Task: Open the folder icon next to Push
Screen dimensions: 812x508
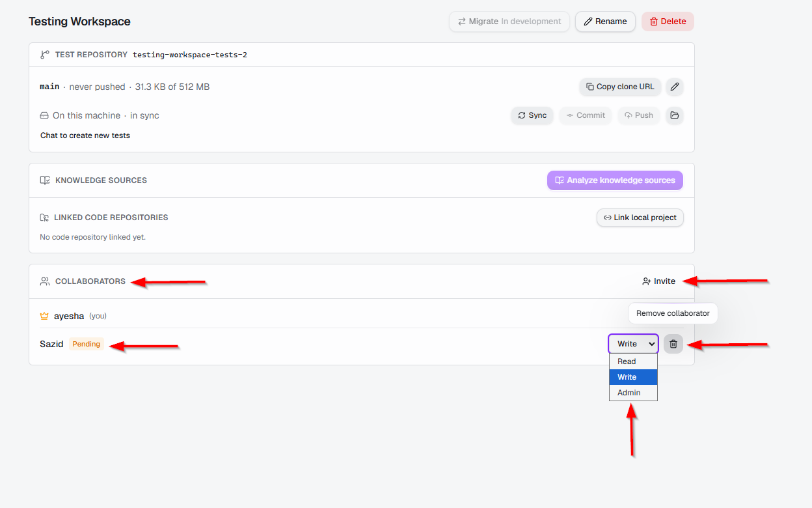Action: click(x=675, y=115)
